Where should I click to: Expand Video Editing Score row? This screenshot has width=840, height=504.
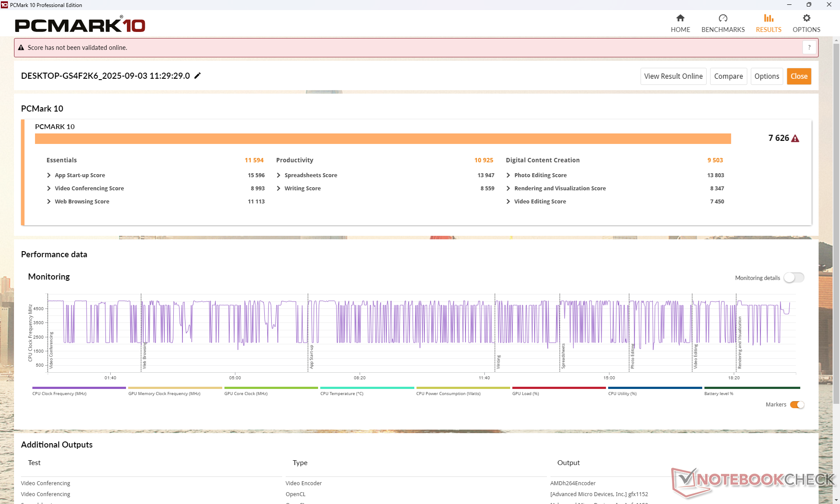(508, 202)
